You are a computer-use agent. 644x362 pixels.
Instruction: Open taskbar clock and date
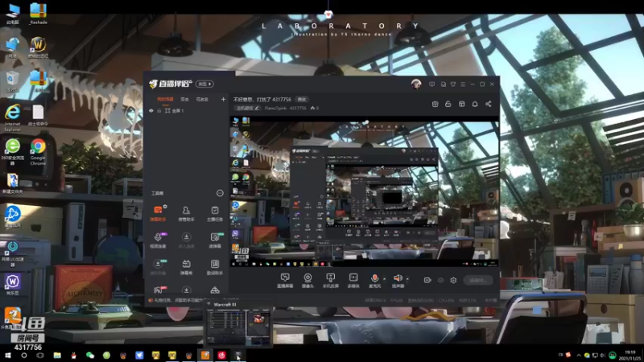click(x=630, y=355)
